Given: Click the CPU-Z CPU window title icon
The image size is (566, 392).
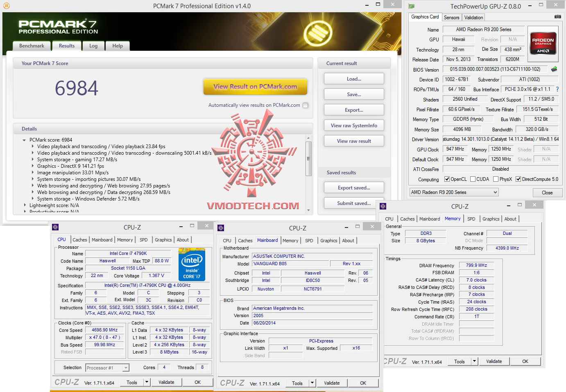Looking at the screenshot, I should pos(55,227).
